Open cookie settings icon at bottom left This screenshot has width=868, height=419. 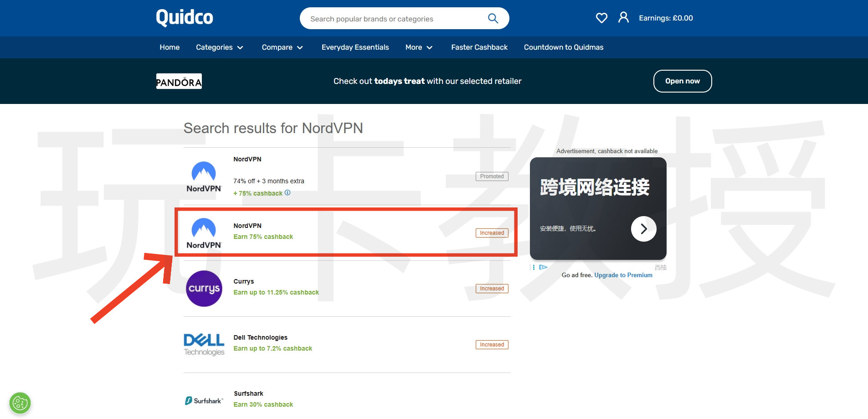click(20, 403)
